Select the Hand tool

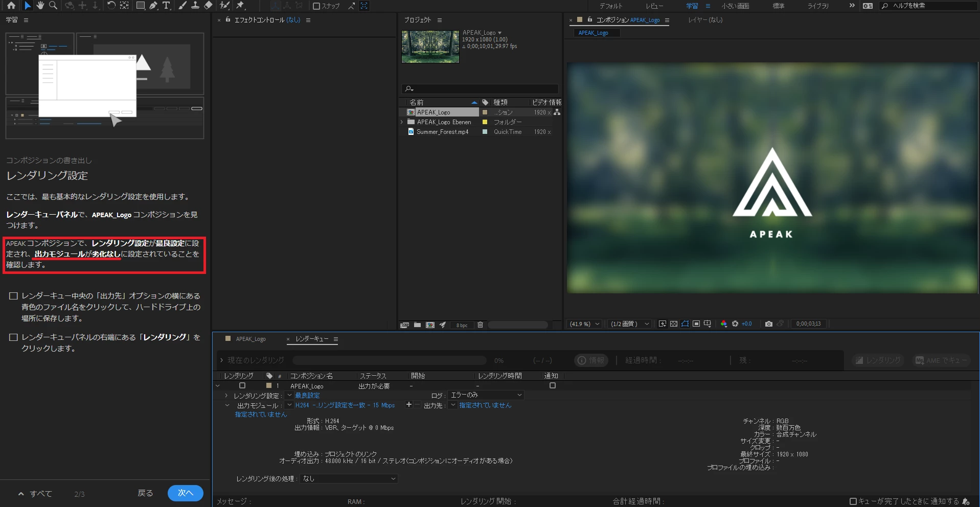tap(40, 5)
